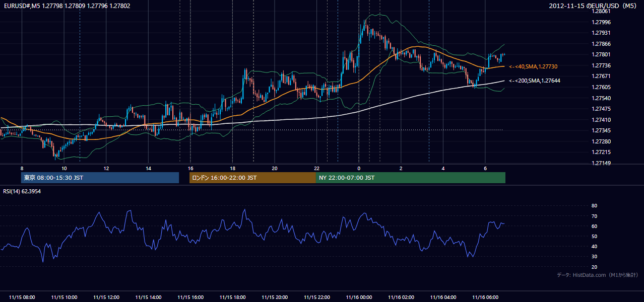Click bottom date label 11/15 14:00
The height and width of the screenshot is (302, 644).
[148, 297]
